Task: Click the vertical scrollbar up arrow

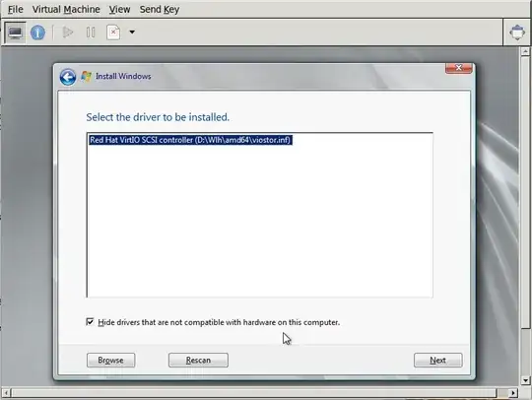Action: point(525,51)
